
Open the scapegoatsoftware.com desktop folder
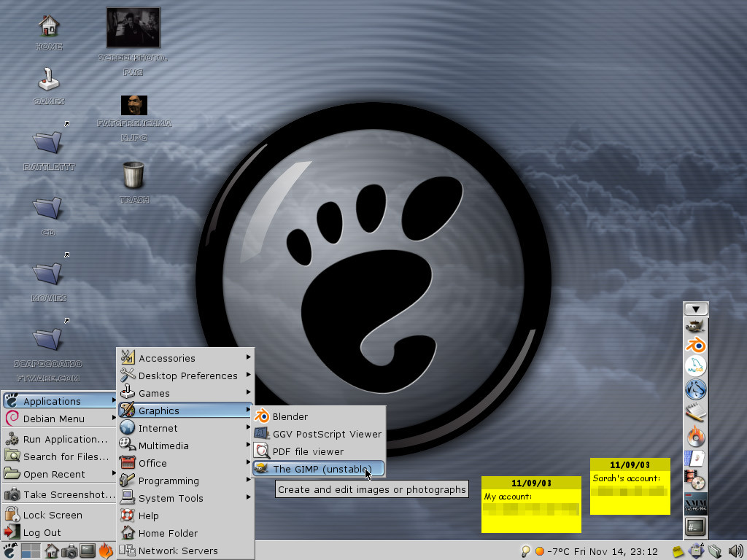(x=49, y=350)
